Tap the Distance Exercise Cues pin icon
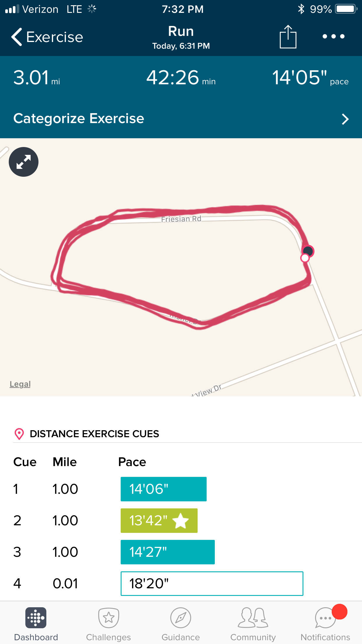 point(19,434)
